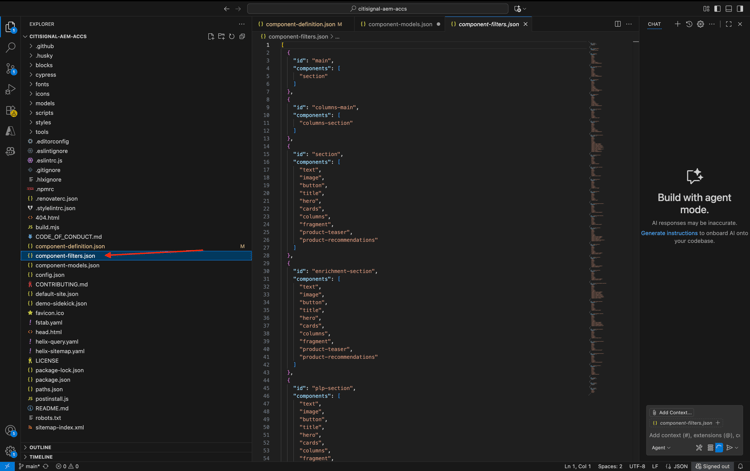Image resolution: width=750 pixels, height=471 pixels.
Task: Open the Extensions view
Action: coord(11,111)
